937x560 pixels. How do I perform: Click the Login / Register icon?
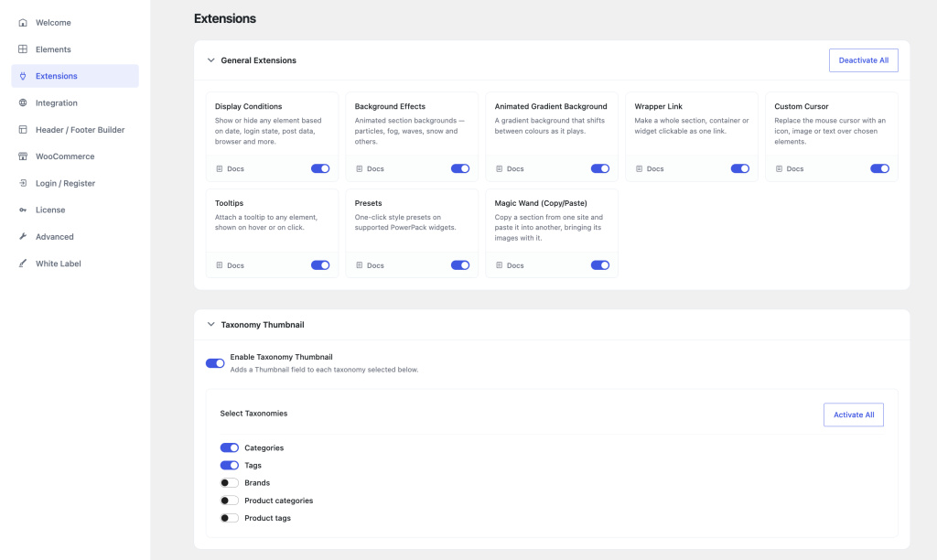pos(23,183)
